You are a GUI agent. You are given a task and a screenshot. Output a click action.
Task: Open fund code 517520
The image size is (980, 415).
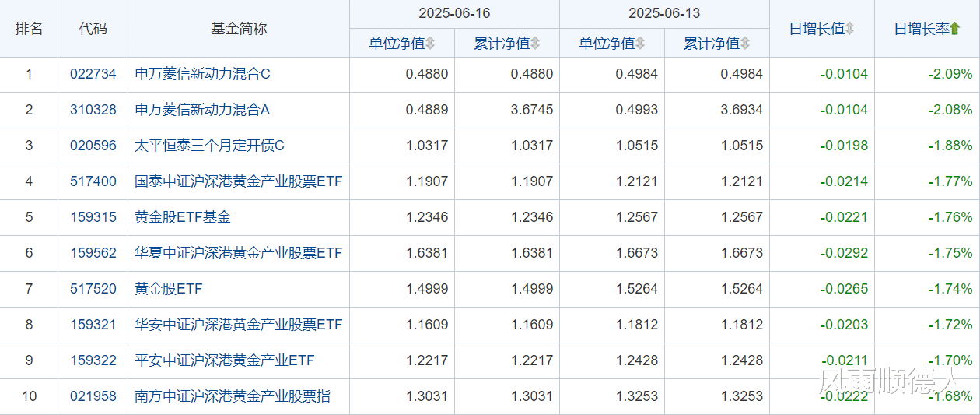coord(93,290)
